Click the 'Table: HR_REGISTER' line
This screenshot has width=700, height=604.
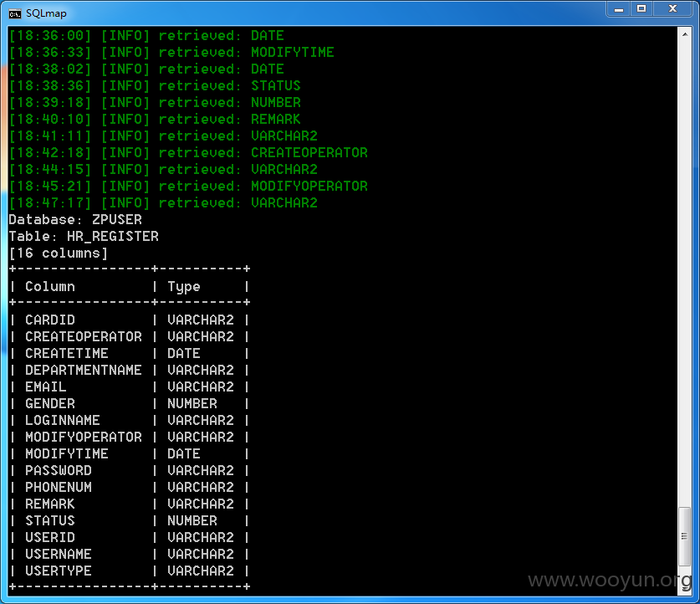(x=84, y=236)
